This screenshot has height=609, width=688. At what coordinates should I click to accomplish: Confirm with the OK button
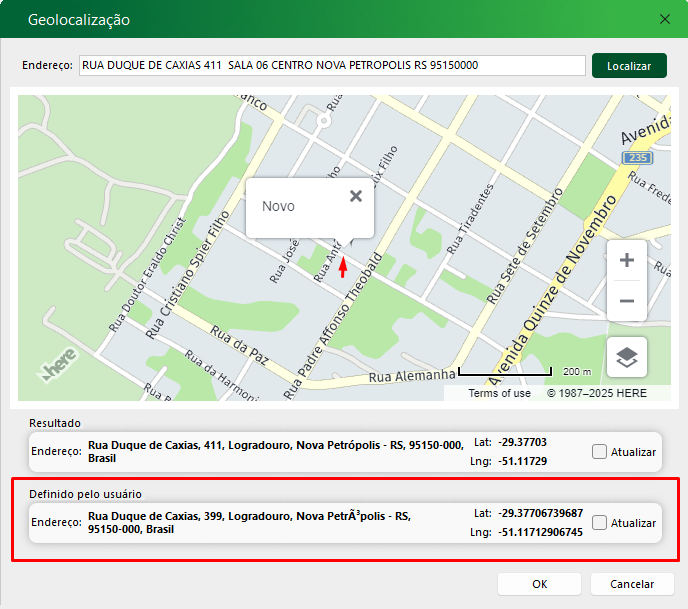539,584
